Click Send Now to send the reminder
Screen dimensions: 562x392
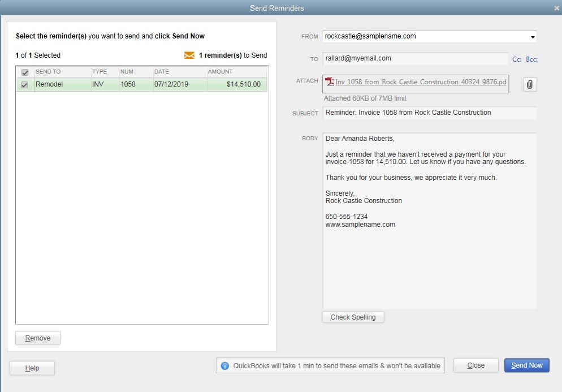coord(526,365)
